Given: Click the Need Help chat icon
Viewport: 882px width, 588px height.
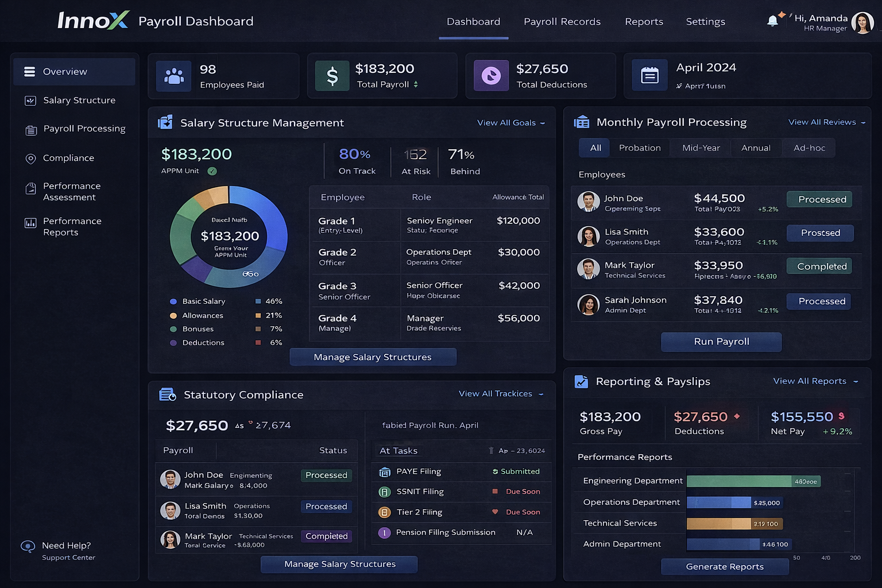Looking at the screenshot, I should tap(28, 546).
